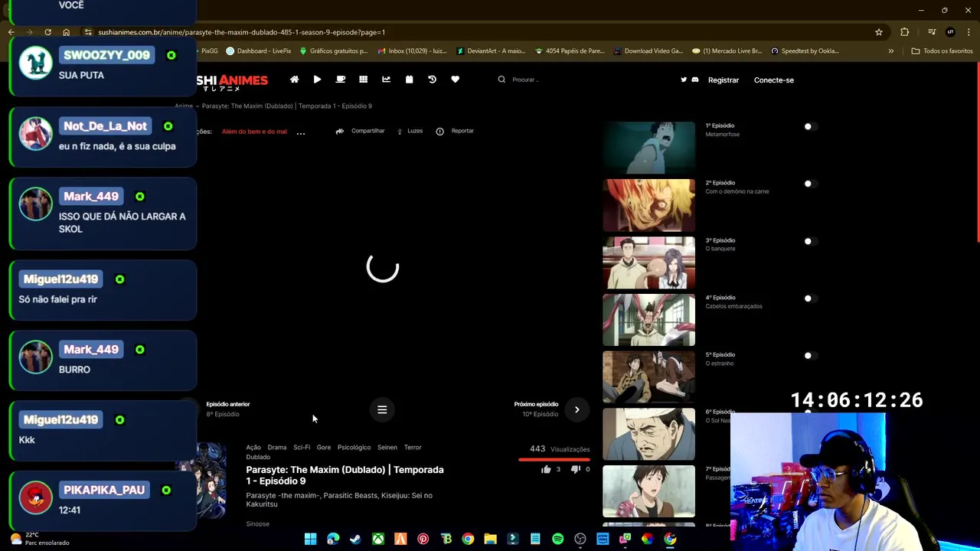Open episode 4 Cabelos embaraçados thumbnail
Screen dimensions: 980x551
[648, 320]
